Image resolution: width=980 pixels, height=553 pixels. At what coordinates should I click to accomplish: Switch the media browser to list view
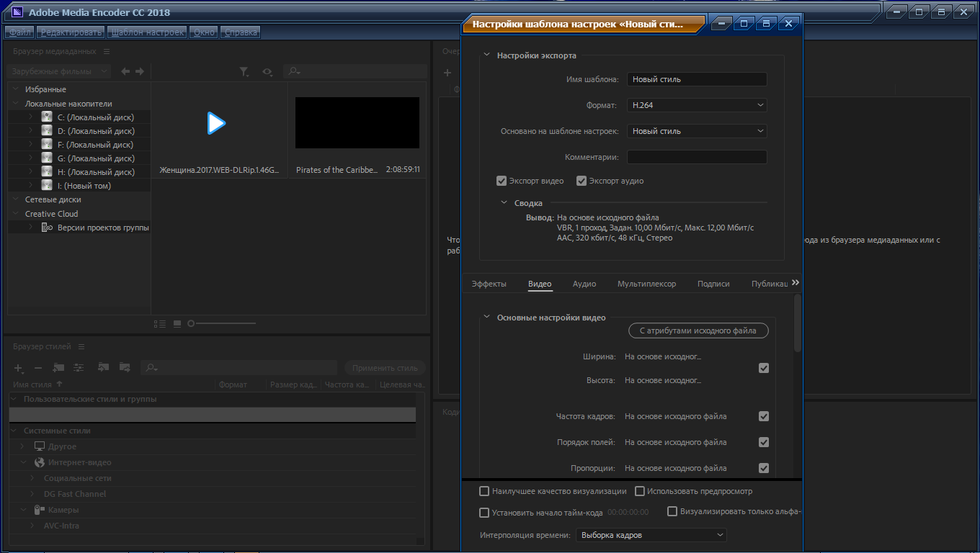(x=160, y=324)
